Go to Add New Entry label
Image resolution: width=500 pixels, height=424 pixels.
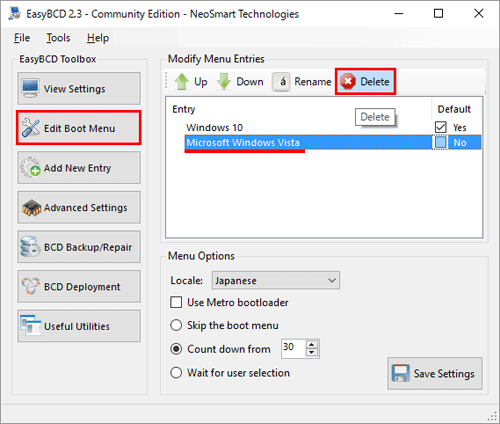tap(77, 168)
